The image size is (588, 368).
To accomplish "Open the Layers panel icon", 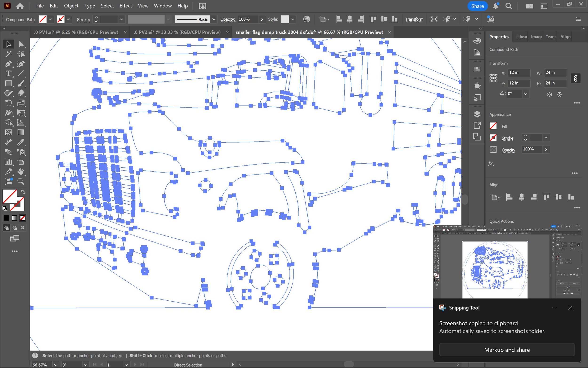I will tap(477, 114).
